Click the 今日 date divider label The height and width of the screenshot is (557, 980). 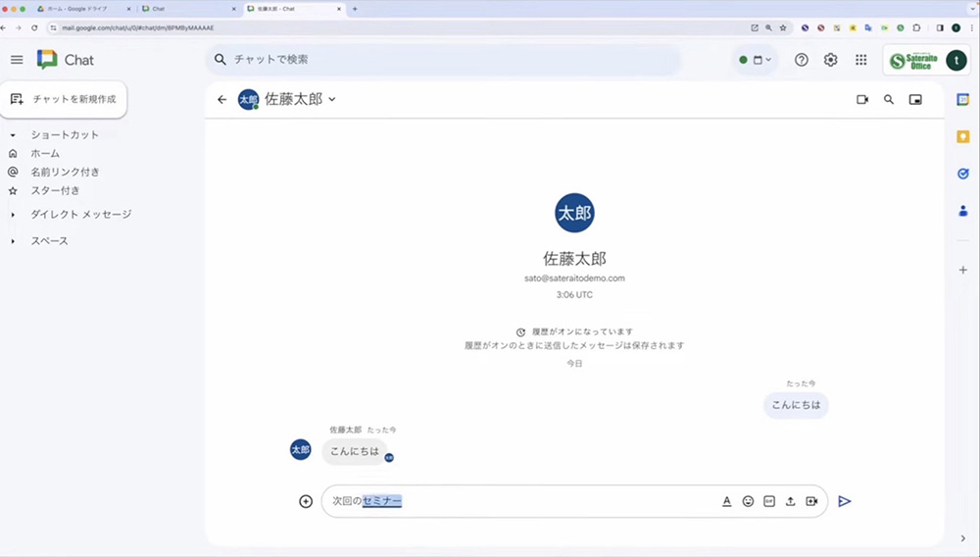coord(574,363)
